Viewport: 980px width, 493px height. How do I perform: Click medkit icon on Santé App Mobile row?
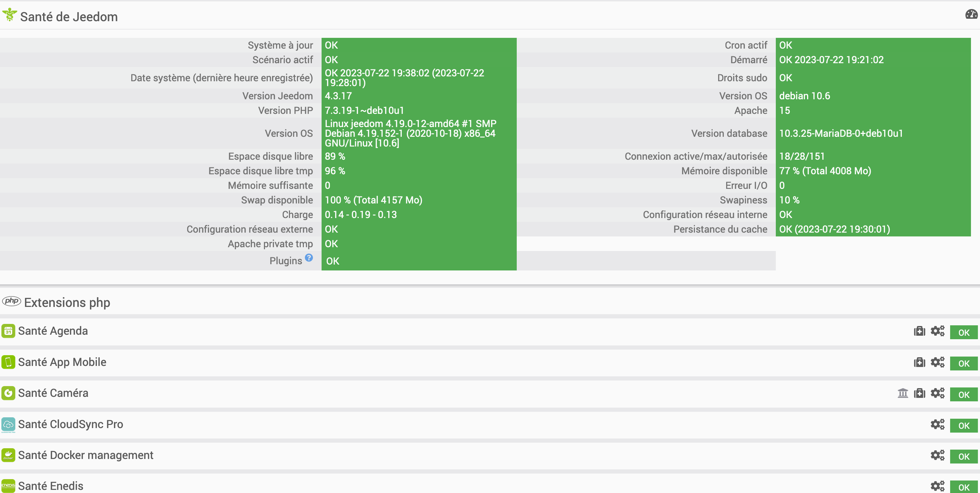[919, 362]
